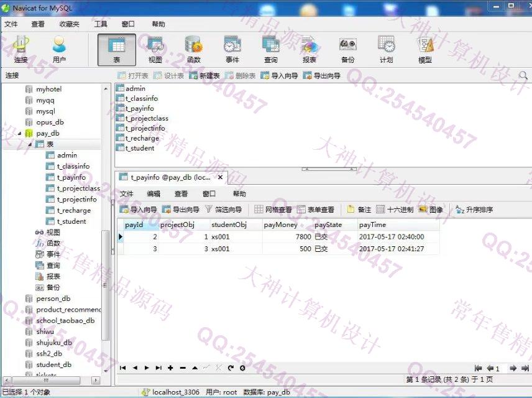
Task: Select 视图 node under pay_db
Action: [x=53, y=233]
